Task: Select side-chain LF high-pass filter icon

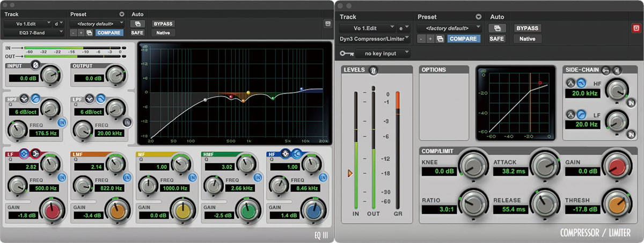Action: (580, 115)
